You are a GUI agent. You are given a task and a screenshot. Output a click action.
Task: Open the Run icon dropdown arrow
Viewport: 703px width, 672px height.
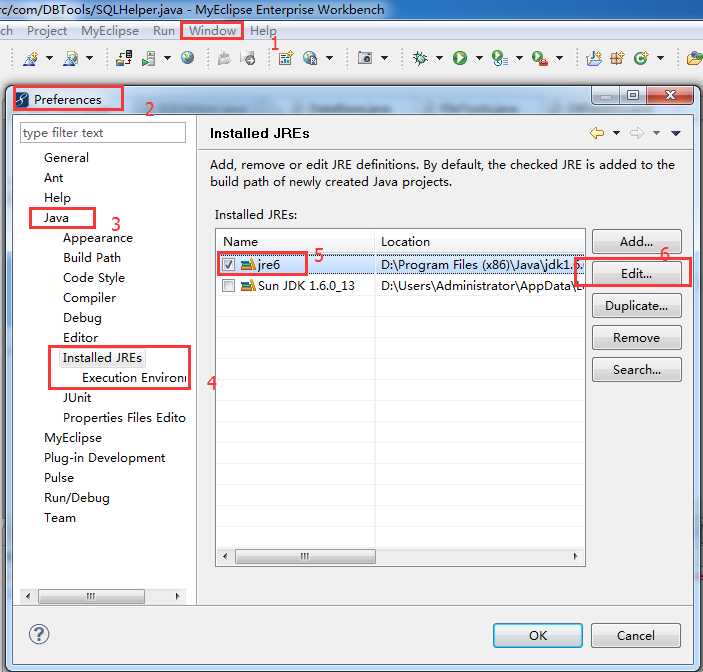(x=479, y=58)
